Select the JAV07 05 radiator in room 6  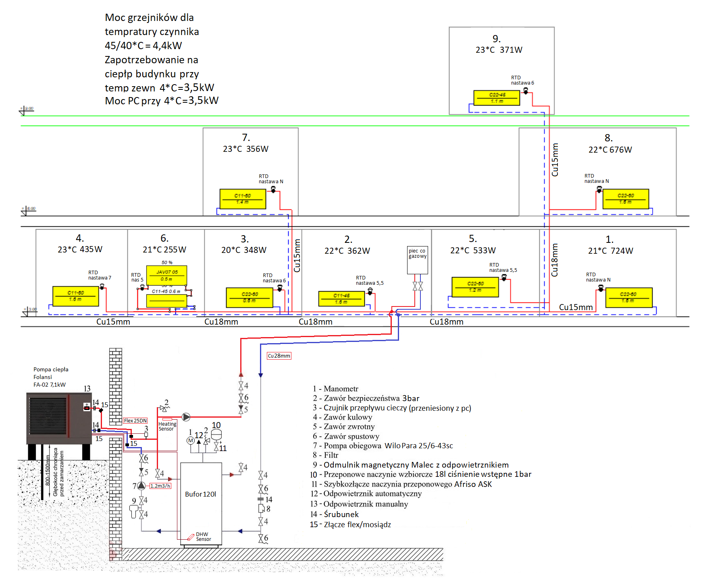(x=166, y=275)
